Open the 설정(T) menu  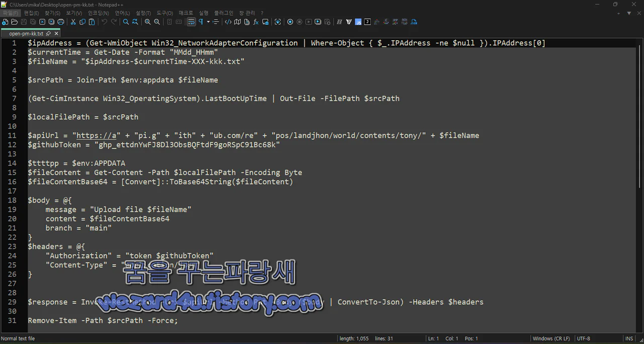(143, 13)
